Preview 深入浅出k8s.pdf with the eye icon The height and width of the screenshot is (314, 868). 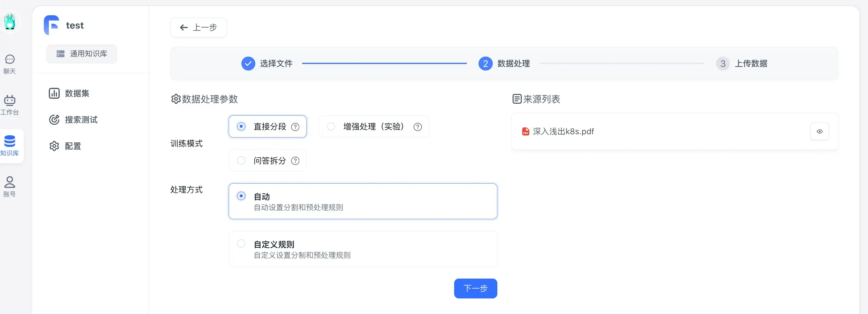(819, 132)
